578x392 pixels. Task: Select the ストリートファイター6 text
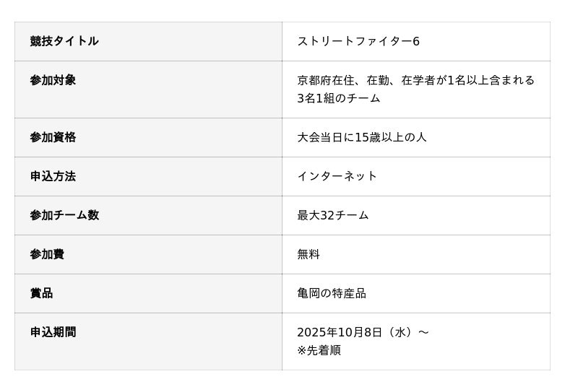[358, 41]
